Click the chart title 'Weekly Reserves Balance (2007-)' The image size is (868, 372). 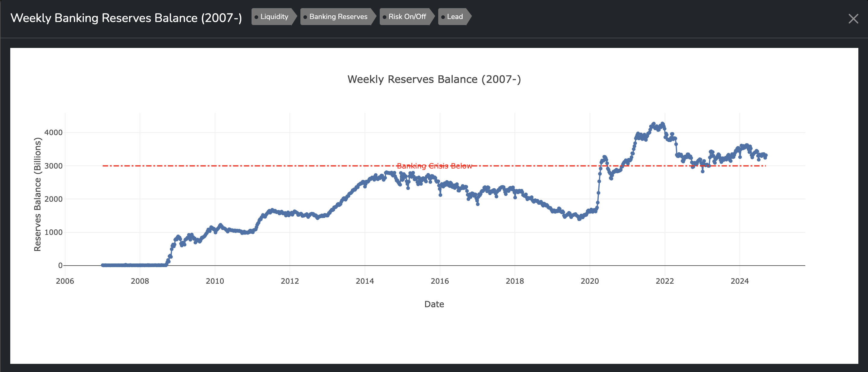[434, 79]
